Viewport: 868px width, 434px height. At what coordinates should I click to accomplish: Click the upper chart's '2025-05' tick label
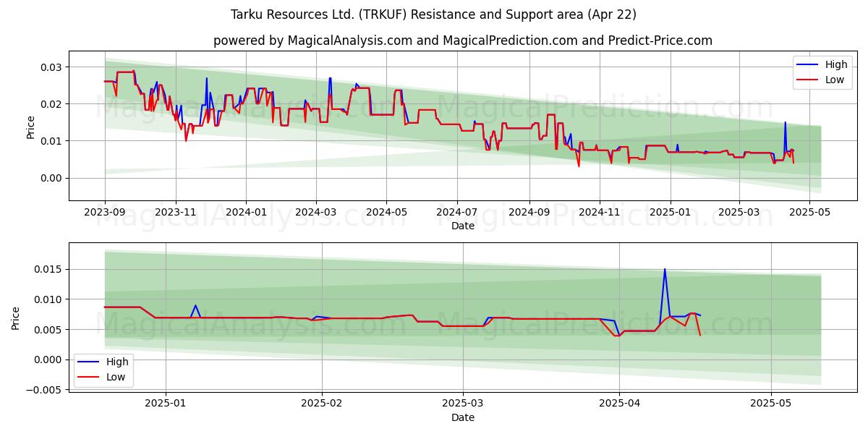(x=809, y=212)
